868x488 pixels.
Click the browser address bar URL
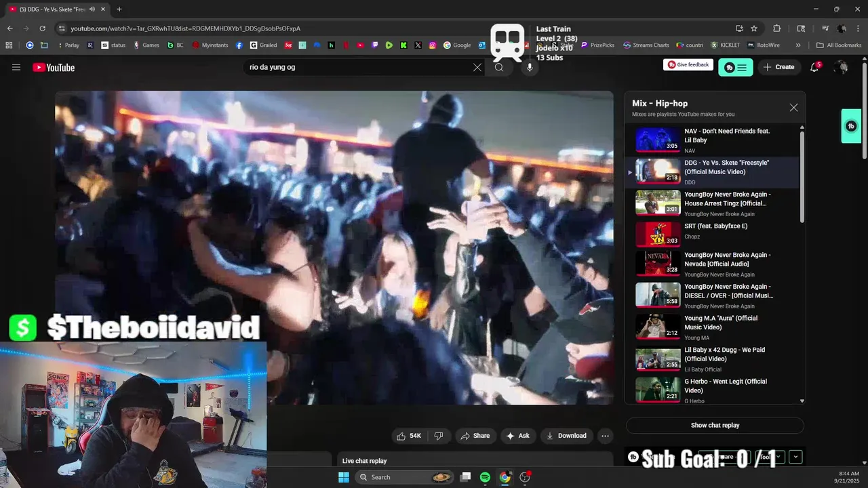pos(185,28)
